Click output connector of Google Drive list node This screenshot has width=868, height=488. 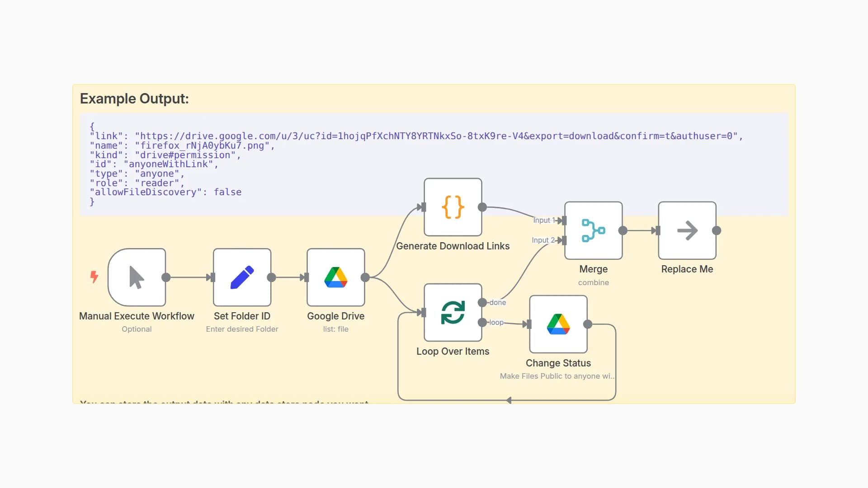(x=365, y=277)
